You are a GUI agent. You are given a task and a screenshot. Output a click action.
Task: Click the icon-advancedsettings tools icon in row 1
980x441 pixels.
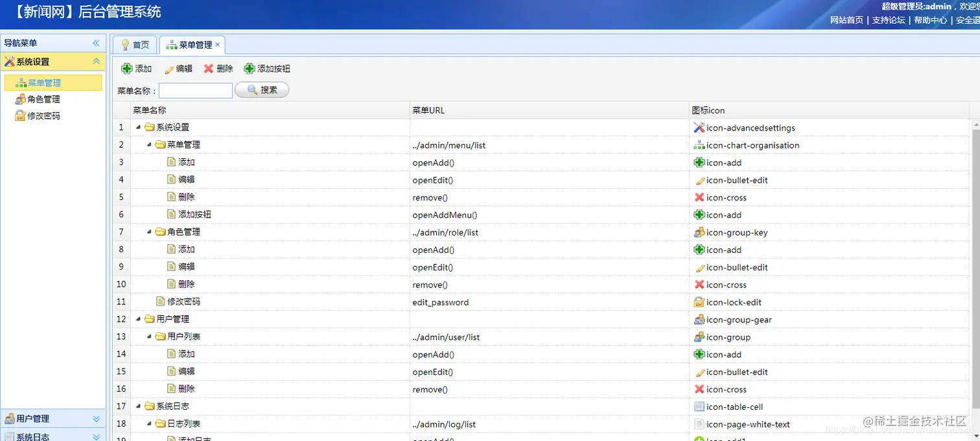pyautogui.click(x=699, y=128)
